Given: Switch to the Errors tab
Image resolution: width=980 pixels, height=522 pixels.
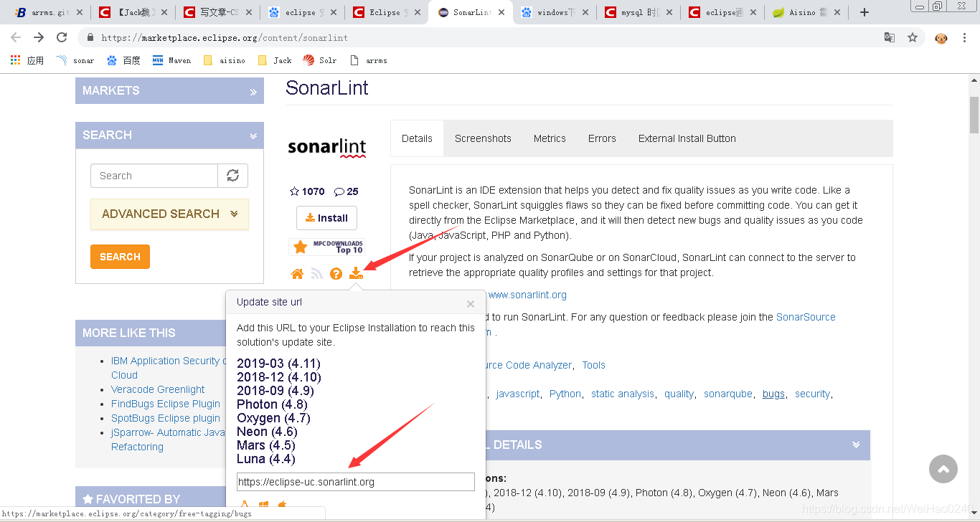Looking at the screenshot, I should tap(602, 138).
